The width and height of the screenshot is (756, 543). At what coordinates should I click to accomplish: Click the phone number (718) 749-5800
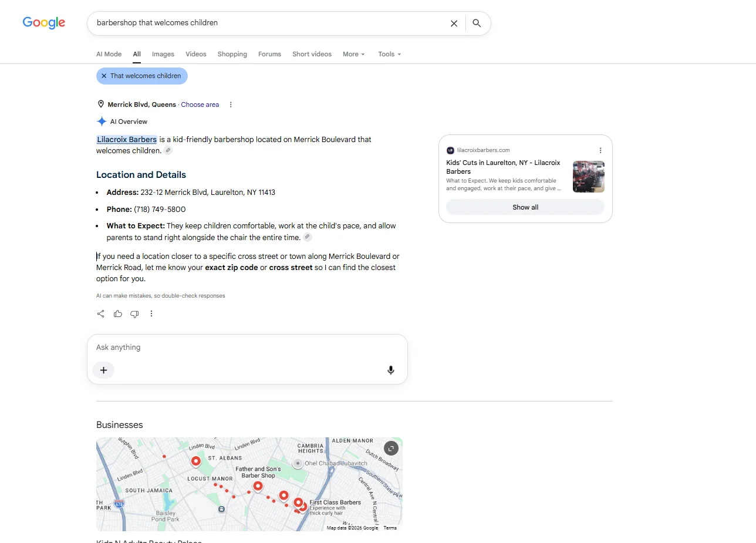coord(160,209)
